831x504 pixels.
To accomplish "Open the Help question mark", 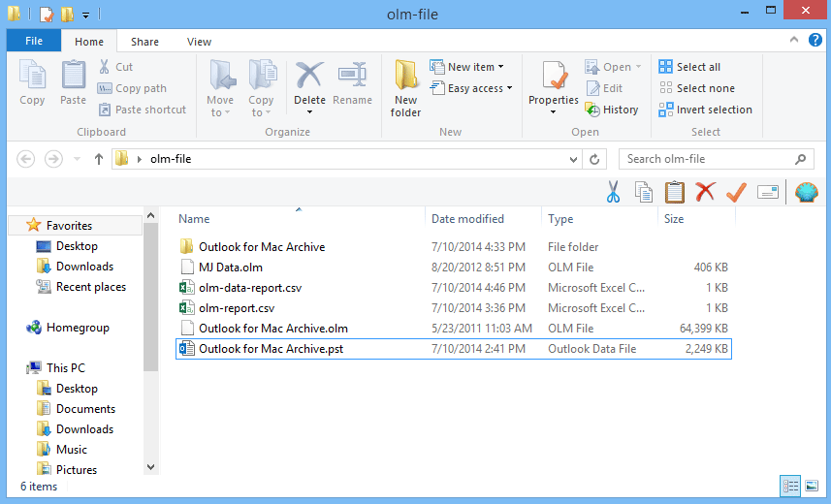I will pyautogui.click(x=815, y=40).
